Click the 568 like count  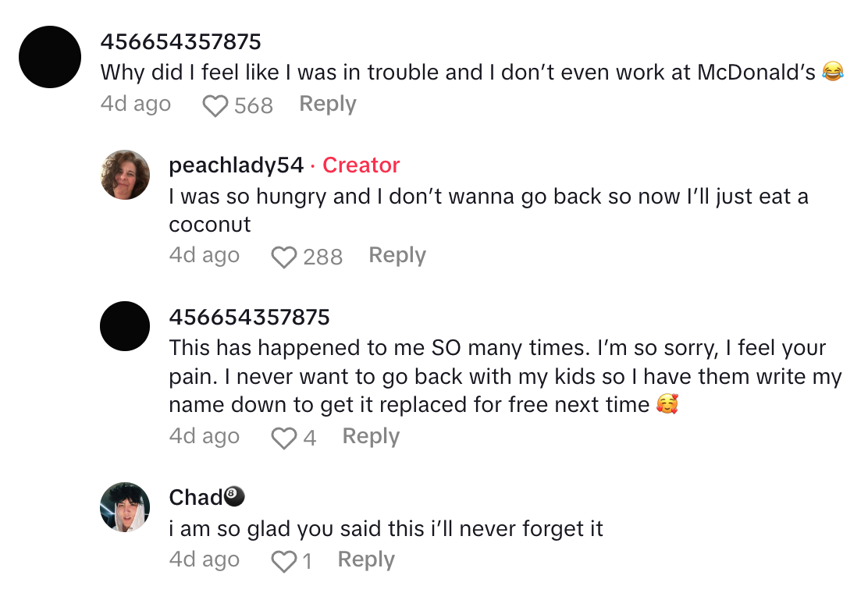coord(254,105)
